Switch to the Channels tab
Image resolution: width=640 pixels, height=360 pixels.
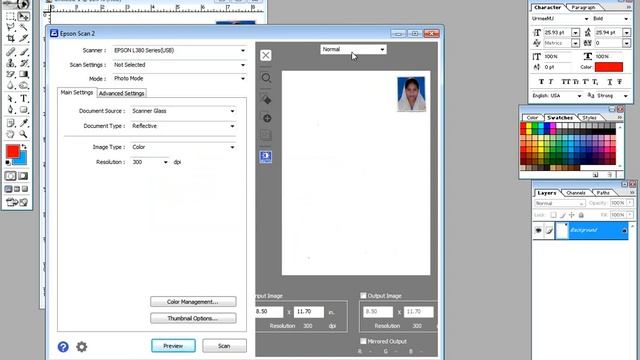point(576,193)
